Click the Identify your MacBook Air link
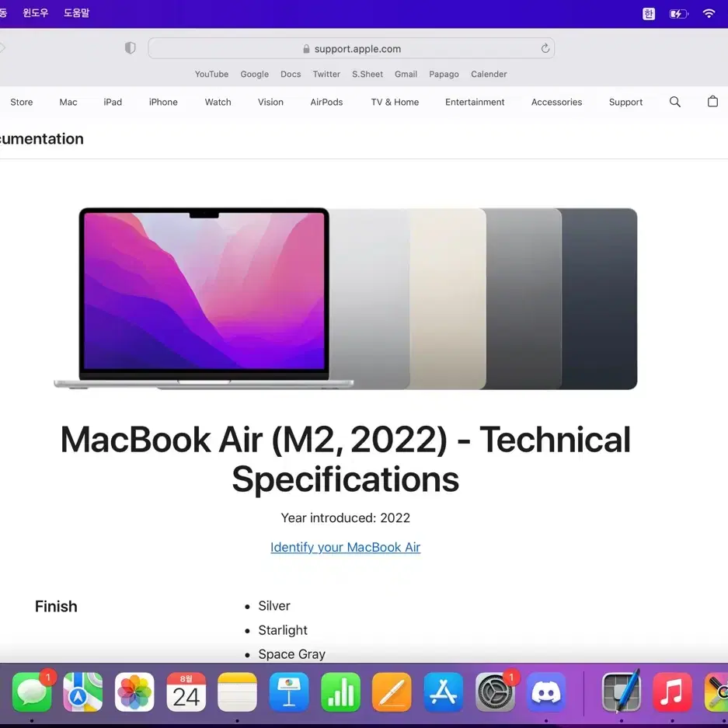Screen dimensions: 728x728 click(x=346, y=548)
